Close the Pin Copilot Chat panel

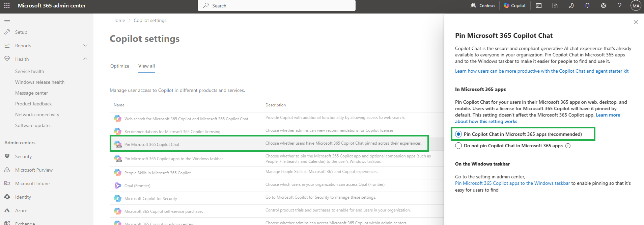[636, 22]
